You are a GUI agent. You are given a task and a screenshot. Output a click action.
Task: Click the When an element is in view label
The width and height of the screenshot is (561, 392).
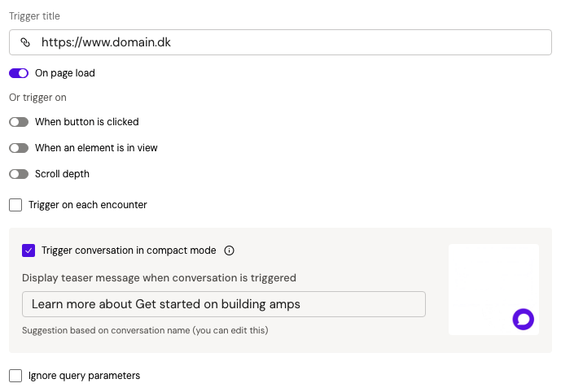point(96,148)
